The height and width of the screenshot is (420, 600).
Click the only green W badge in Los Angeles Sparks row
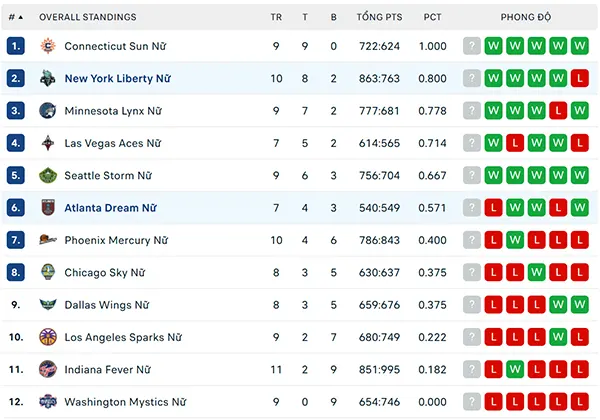(558, 337)
